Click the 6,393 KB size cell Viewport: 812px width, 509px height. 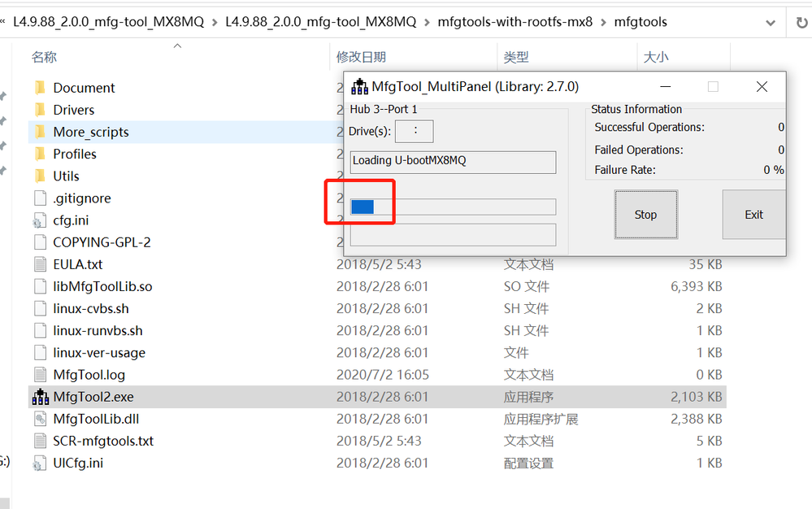click(x=696, y=286)
